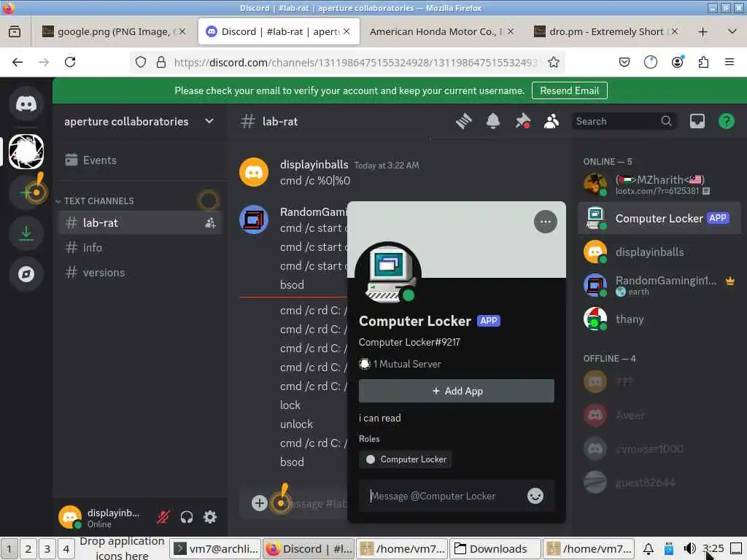Image resolution: width=747 pixels, height=560 pixels.
Task: Open Pocket save icon in toolbar
Action: tap(624, 62)
